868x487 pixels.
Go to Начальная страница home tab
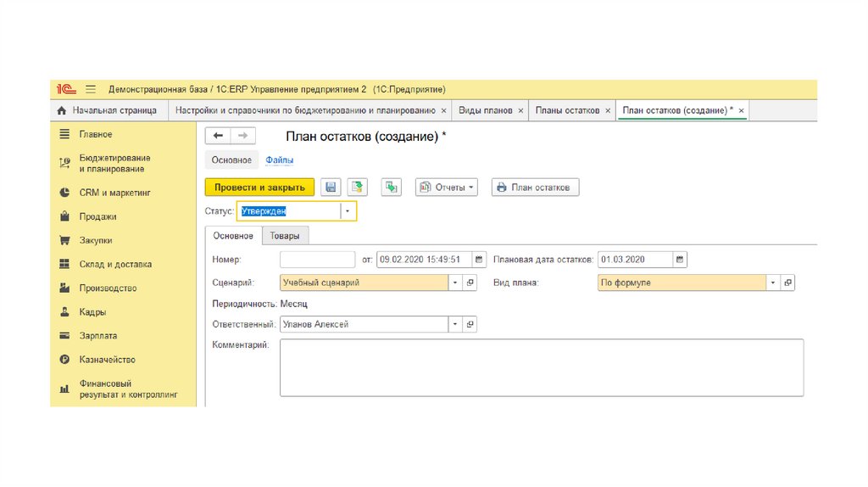point(107,111)
